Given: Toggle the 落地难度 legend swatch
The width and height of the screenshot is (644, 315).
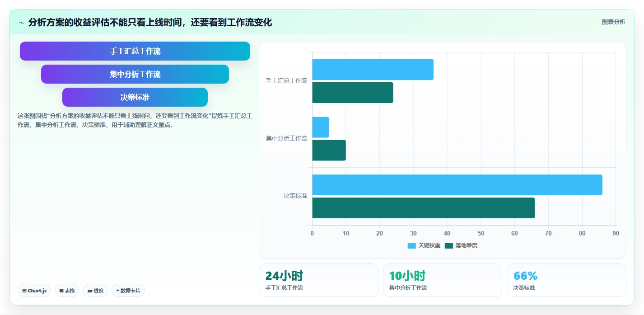Looking at the screenshot, I should [x=448, y=245].
